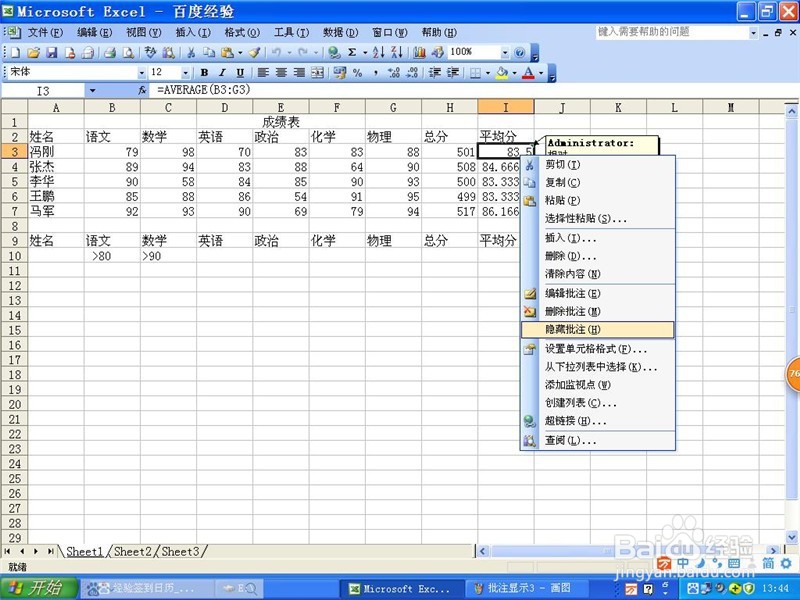Open the Font Color dropdown arrow
The width and height of the screenshot is (800, 600).
[541, 73]
